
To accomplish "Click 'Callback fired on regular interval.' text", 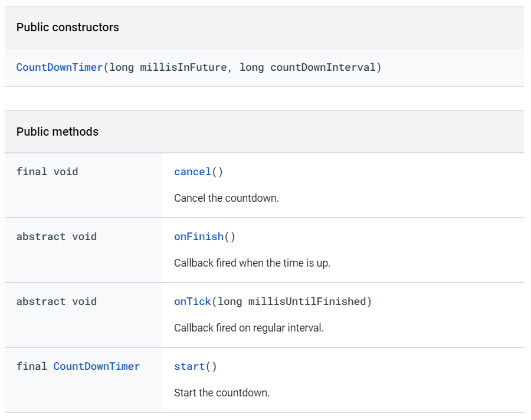I will (x=249, y=328).
